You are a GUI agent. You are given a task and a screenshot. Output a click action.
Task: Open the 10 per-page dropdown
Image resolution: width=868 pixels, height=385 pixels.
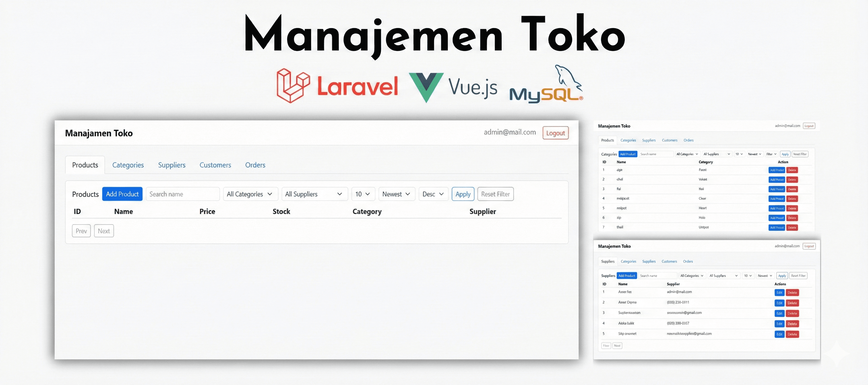point(363,194)
